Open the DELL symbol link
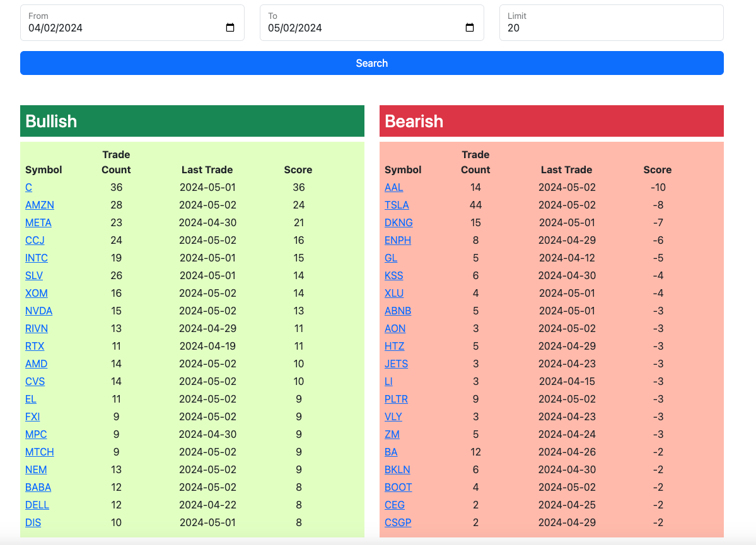Viewport: 756px width, 545px height. click(37, 505)
